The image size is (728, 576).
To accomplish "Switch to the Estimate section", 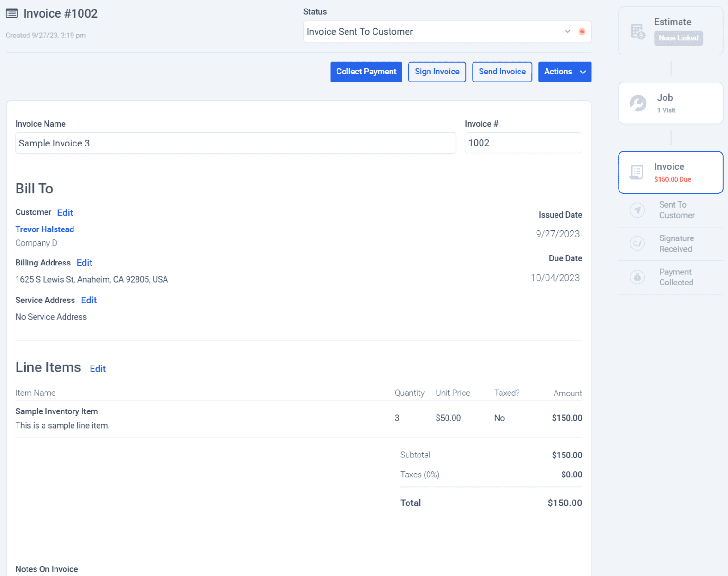I will (x=670, y=30).
